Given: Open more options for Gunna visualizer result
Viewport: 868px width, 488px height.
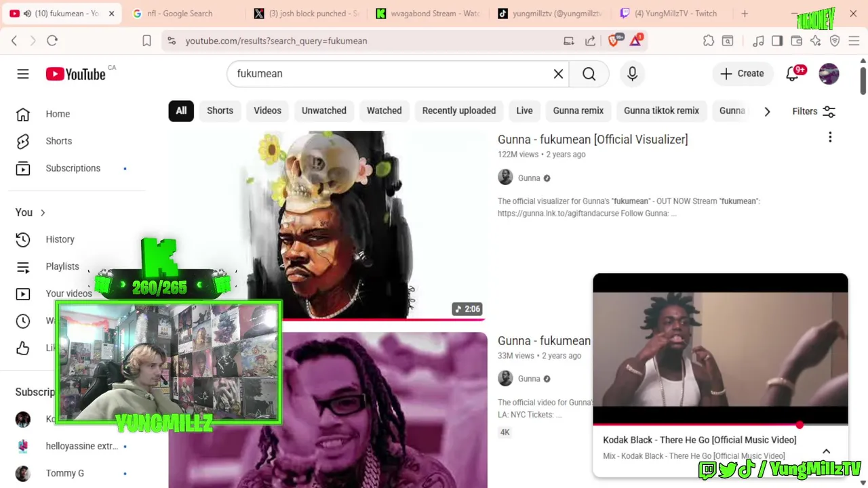Looking at the screenshot, I should (830, 138).
